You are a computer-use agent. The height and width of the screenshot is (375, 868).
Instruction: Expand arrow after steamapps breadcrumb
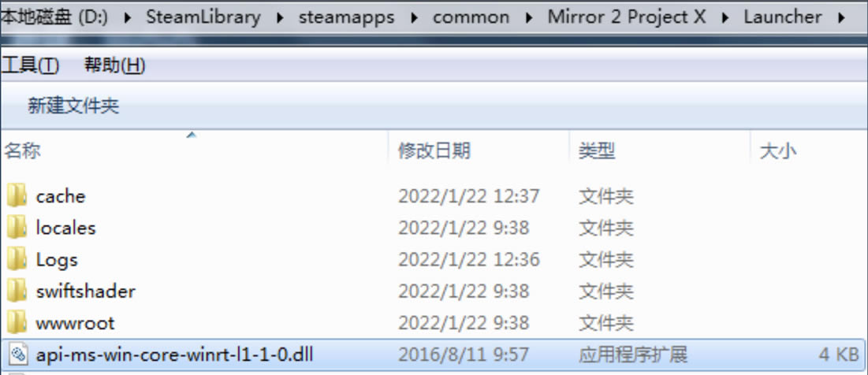point(413,17)
